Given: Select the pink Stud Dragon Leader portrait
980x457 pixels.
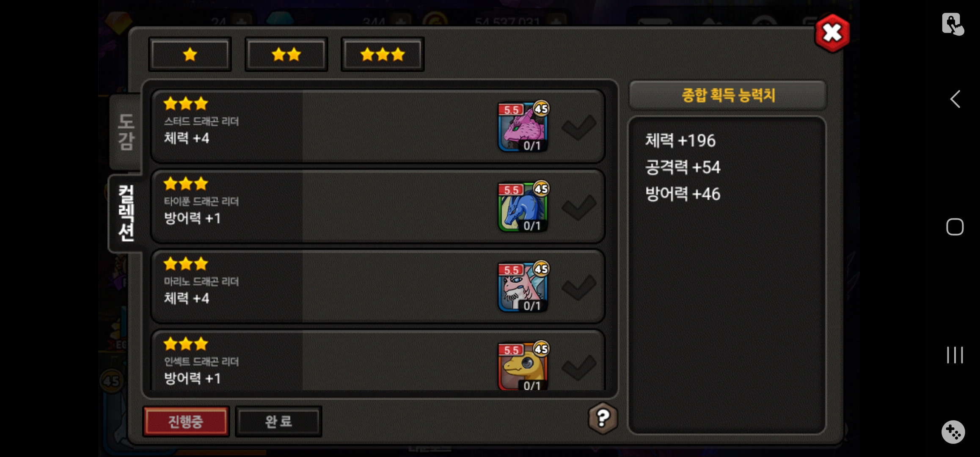Looking at the screenshot, I should 523,127.
